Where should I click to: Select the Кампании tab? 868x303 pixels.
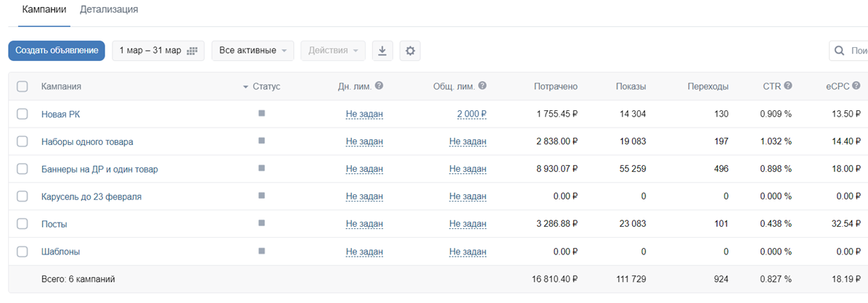44,10
